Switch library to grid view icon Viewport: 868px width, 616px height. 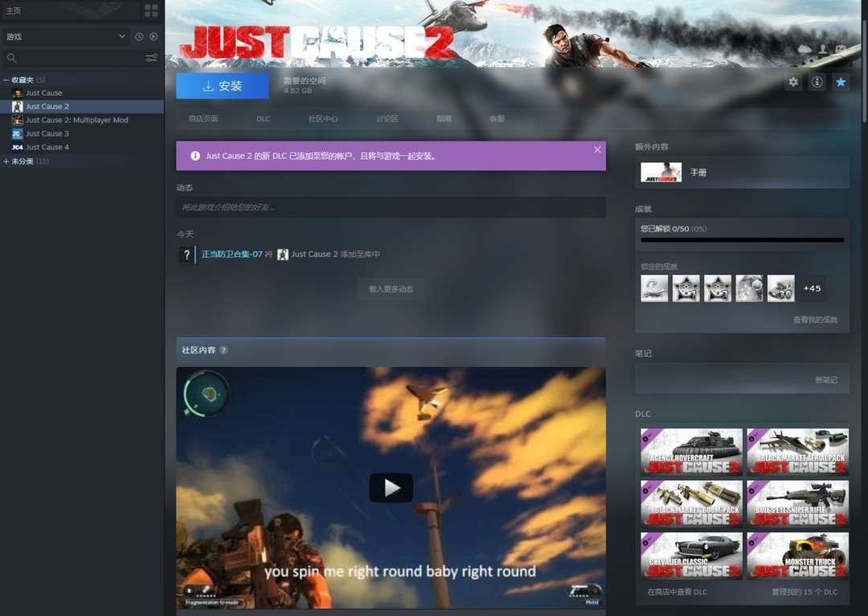click(x=150, y=10)
